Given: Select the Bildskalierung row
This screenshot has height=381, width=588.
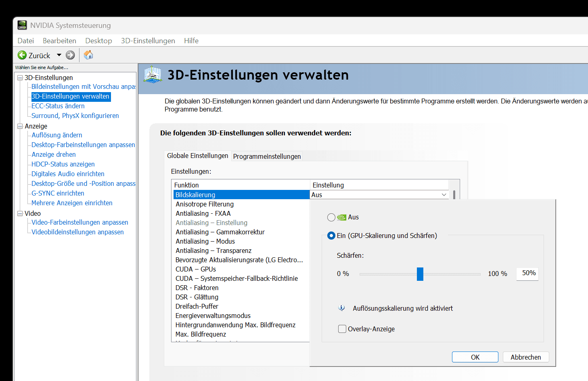Looking at the screenshot, I should coord(241,195).
